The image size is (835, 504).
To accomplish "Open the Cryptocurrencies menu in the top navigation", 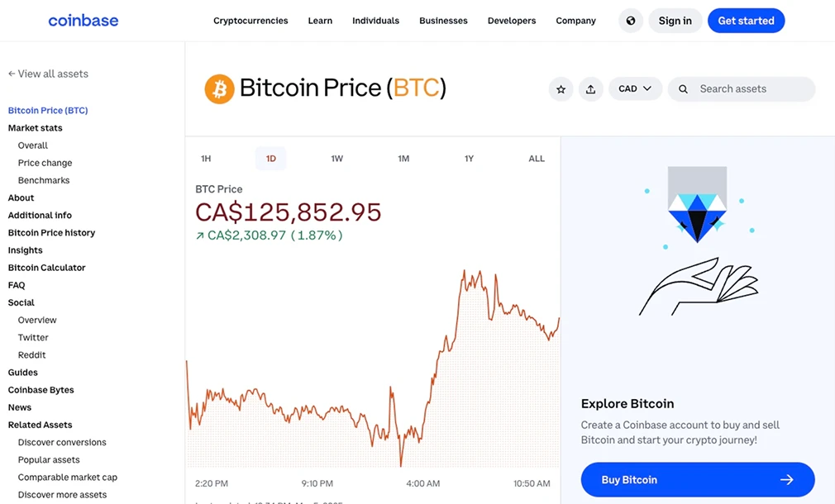I will 250,20.
